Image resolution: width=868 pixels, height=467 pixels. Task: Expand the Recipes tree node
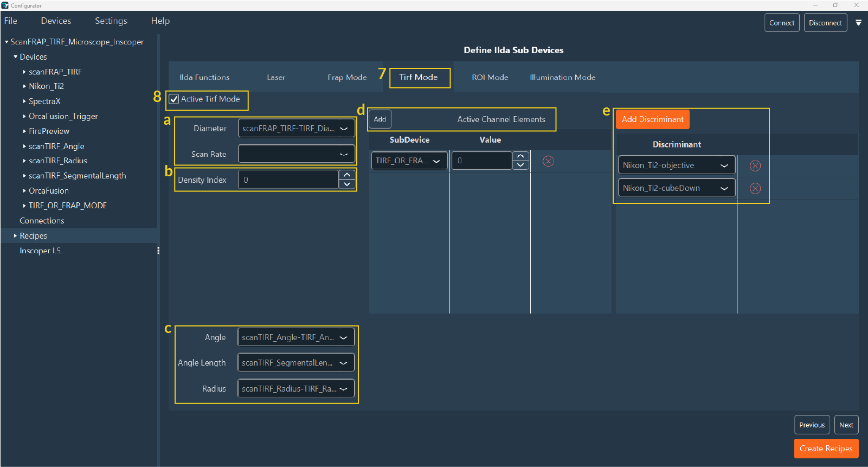click(x=15, y=236)
